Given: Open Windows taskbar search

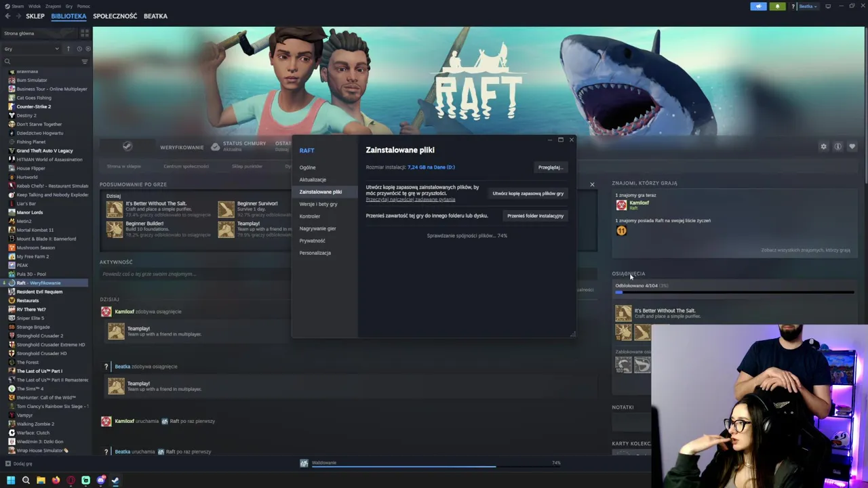Looking at the screenshot, I should 26,481.
